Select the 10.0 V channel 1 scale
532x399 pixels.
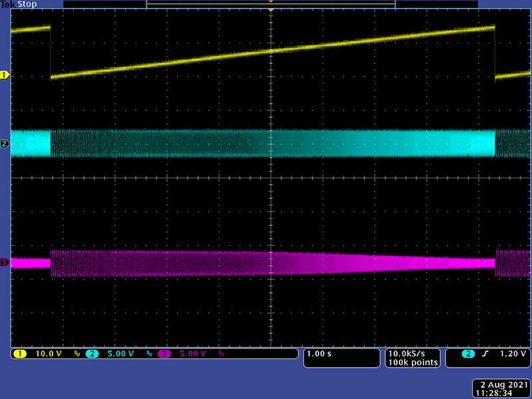click(49, 354)
